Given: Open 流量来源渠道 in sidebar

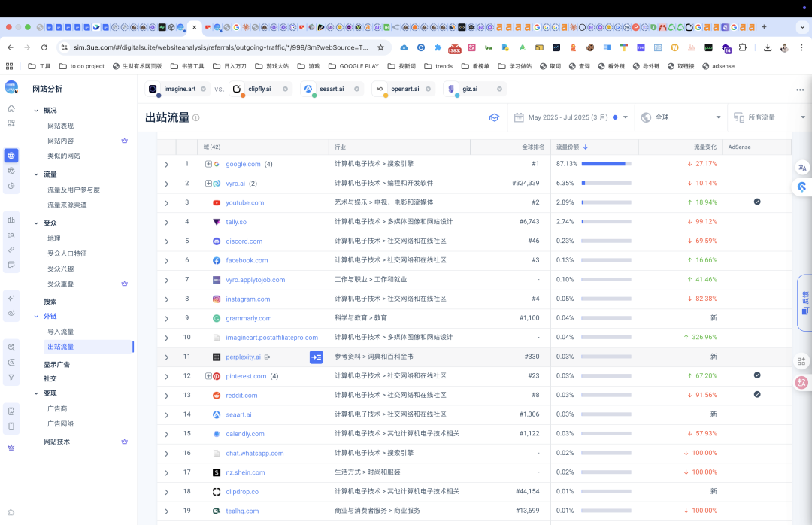Looking at the screenshot, I should tap(67, 205).
